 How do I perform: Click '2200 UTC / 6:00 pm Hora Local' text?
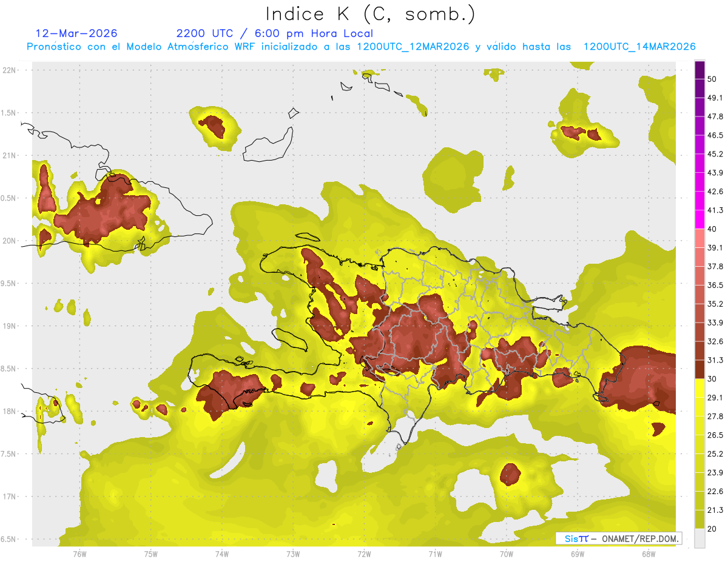tap(275, 33)
